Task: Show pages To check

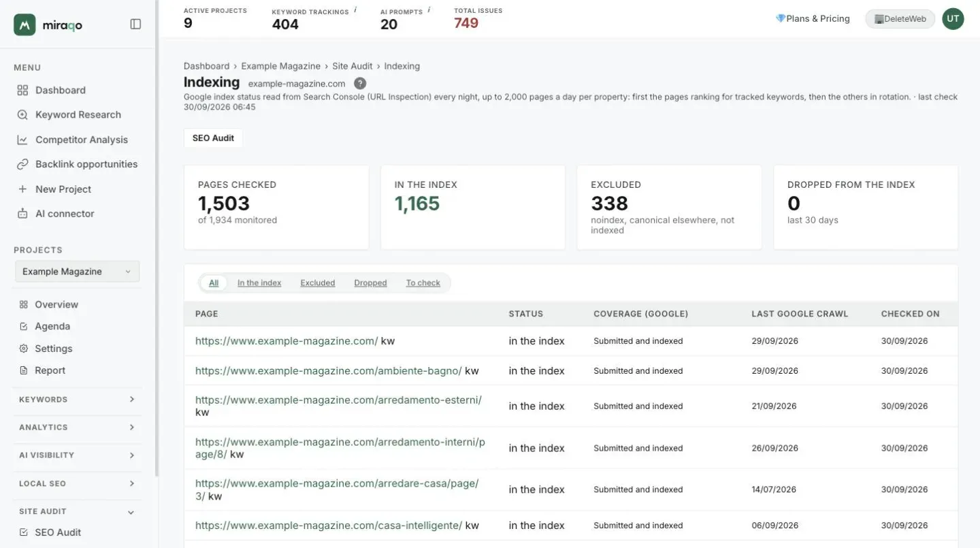Action: tap(423, 283)
